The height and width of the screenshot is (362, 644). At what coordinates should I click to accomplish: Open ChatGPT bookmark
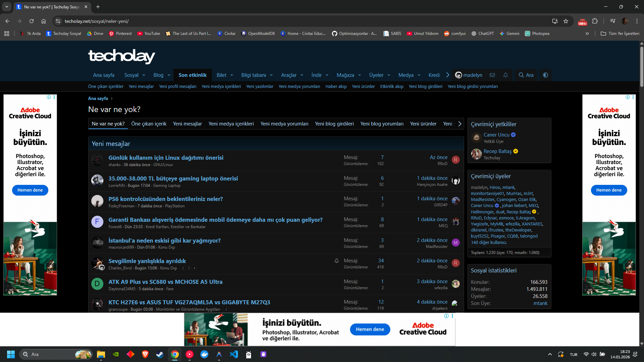coord(483,34)
